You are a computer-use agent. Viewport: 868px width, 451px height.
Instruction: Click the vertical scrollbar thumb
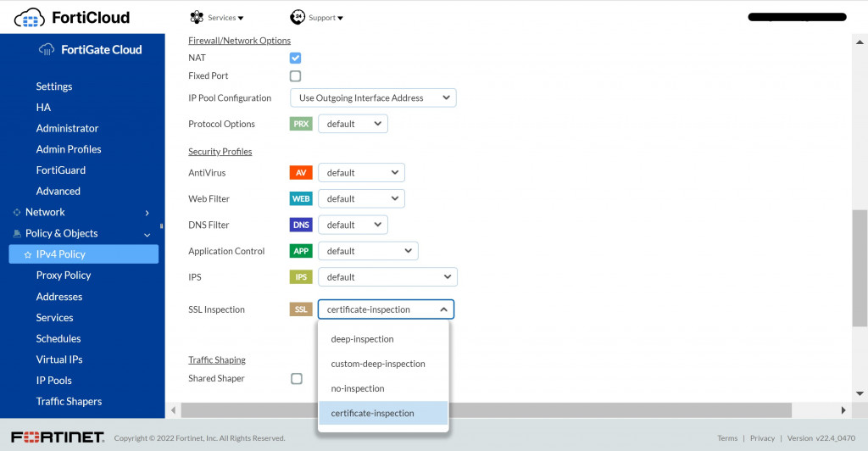click(860, 268)
